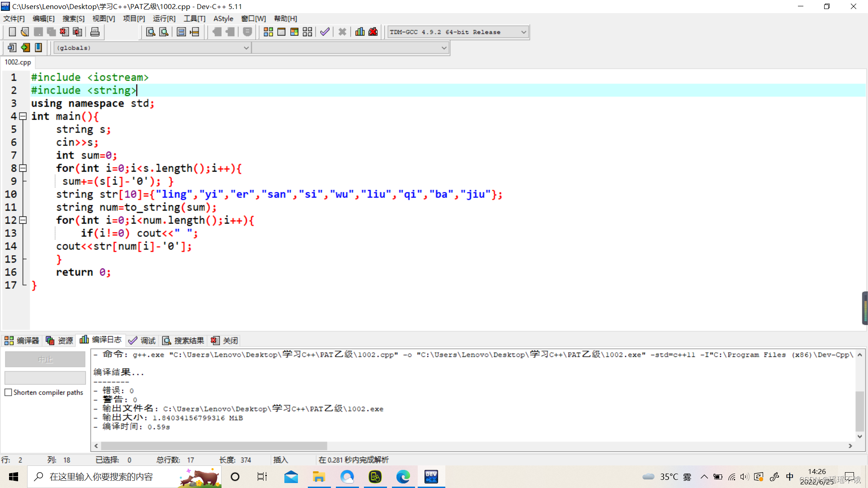
Task: Click the 中止 abort button
Action: [45, 359]
